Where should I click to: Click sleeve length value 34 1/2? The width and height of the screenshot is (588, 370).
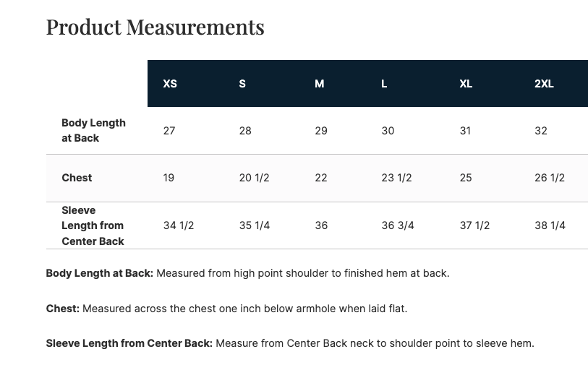pos(179,225)
